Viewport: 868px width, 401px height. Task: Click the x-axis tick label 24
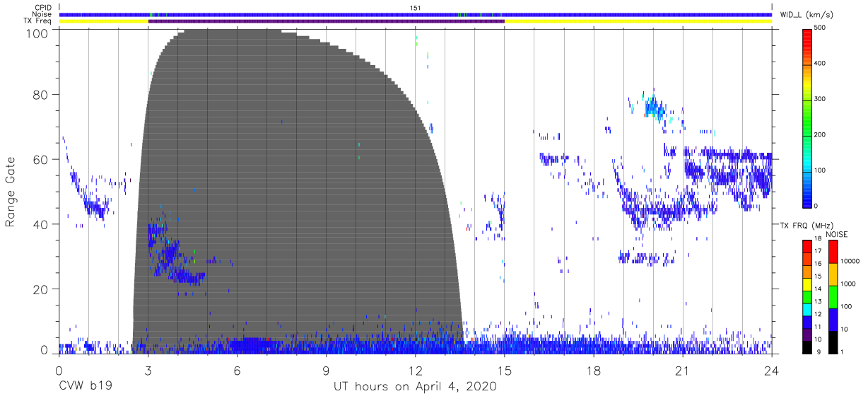pyautogui.click(x=772, y=371)
